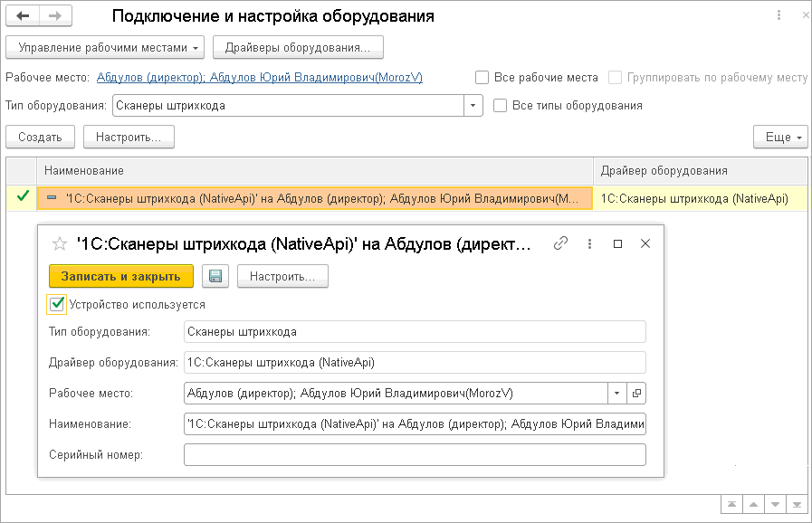Open the dialog's three-dot more menu
Screen dimensions: 812x523
tap(589, 243)
